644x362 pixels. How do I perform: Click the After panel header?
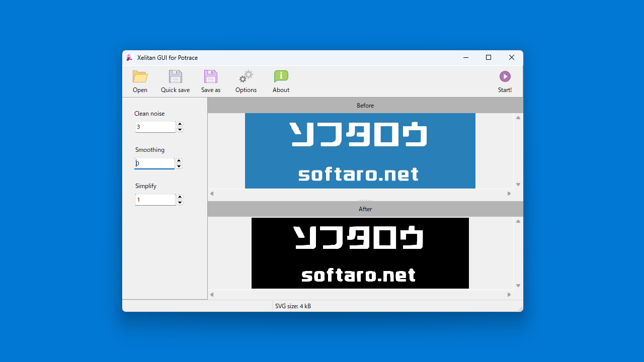click(365, 209)
